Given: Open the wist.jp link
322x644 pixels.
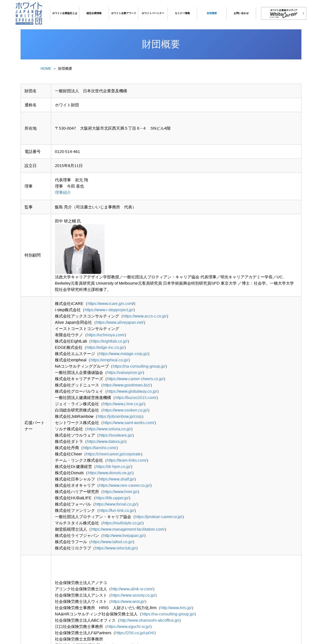Looking at the screenshot, I should [x=128, y=602].
